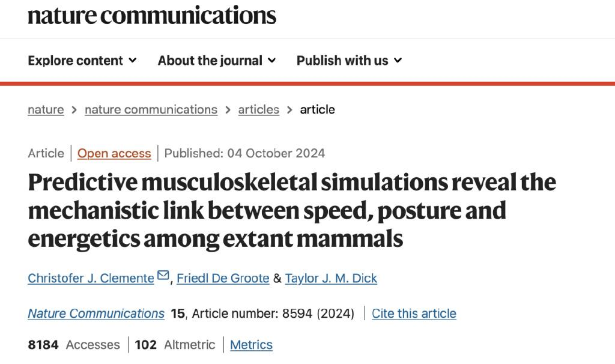This screenshot has height=364, width=615.
Task: Expand the Explore content menu
Action: (x=82, y=61)
